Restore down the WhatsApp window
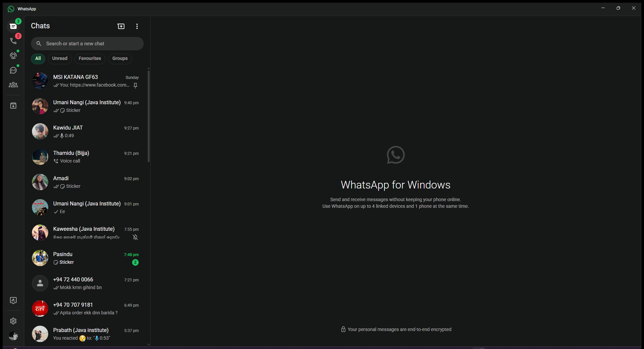The height and width of the screenshot is (349, 644). coord(618,8)
